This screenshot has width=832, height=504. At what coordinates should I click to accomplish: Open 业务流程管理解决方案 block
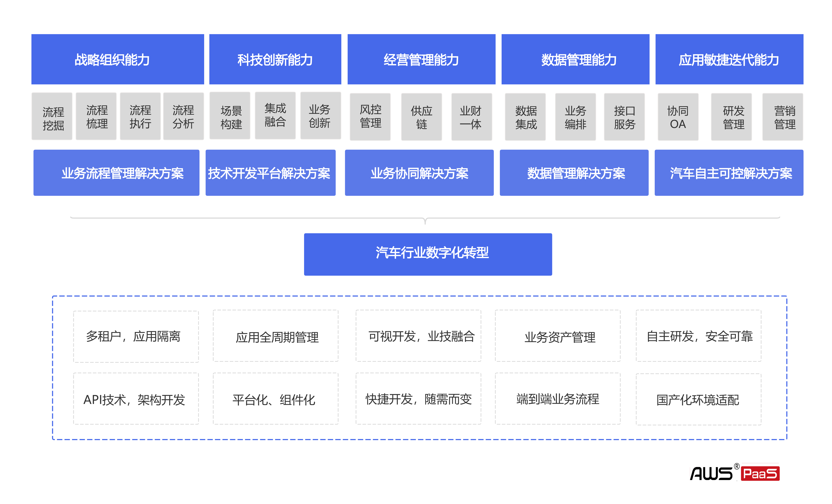pos(117,173)
